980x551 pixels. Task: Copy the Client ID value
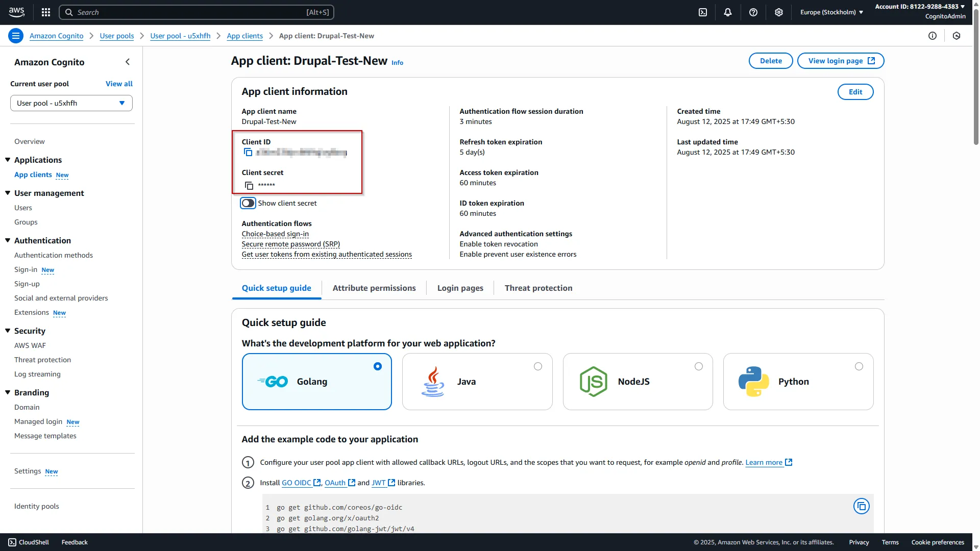click(x=248, y=153)
